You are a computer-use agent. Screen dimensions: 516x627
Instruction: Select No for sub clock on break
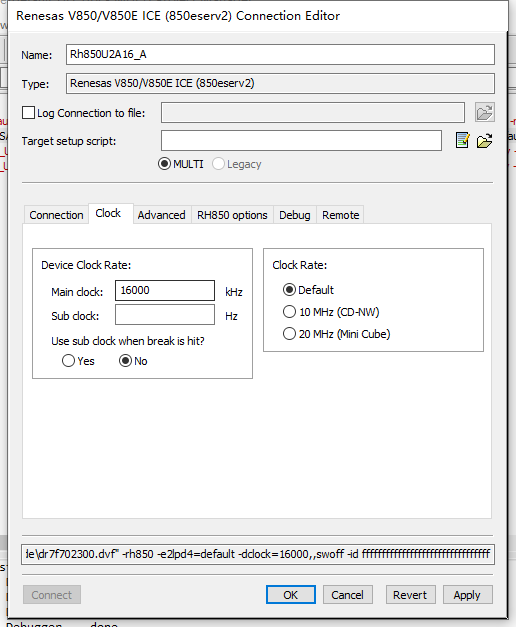pos(125,361)
